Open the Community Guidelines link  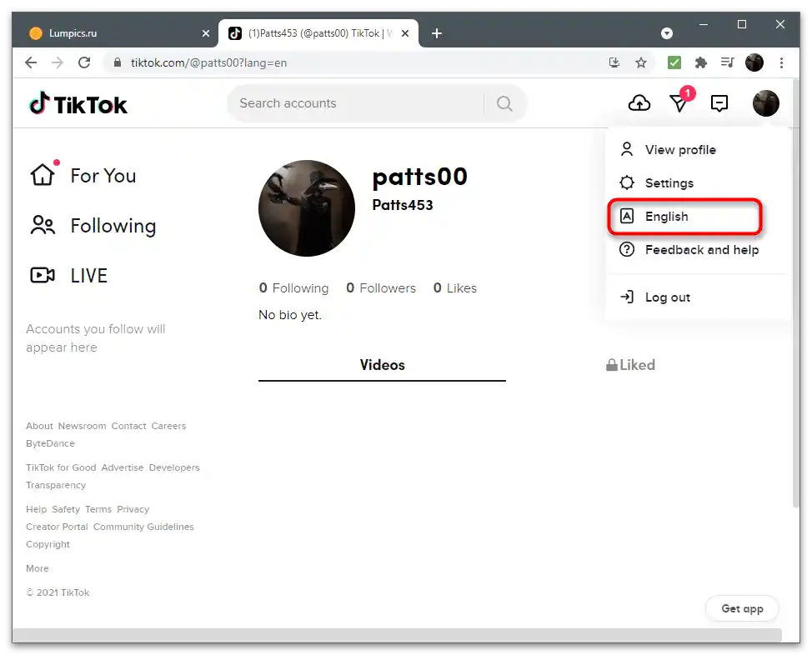point(143,527)
